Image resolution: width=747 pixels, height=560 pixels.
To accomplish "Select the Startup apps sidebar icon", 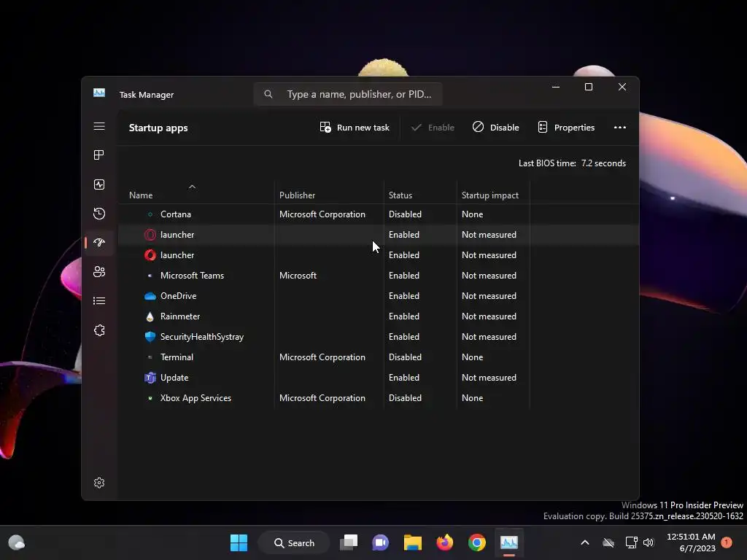I will pos(99,243).
